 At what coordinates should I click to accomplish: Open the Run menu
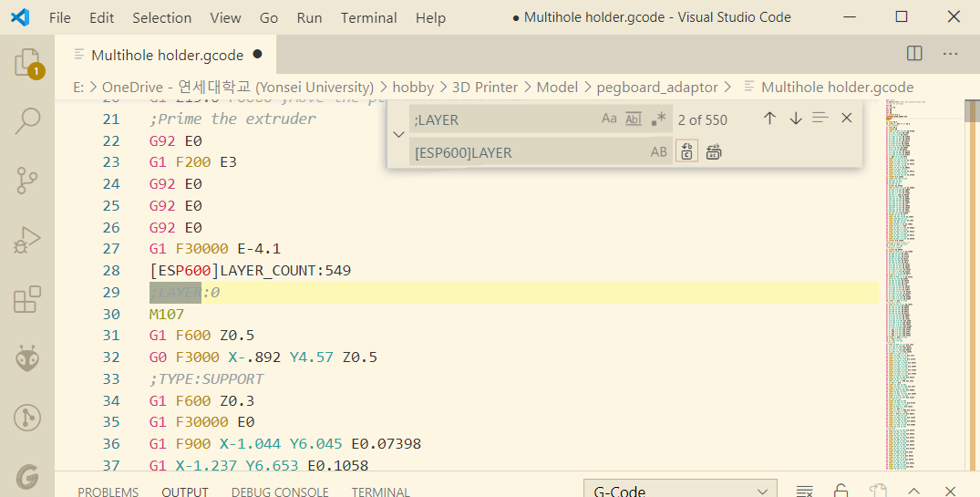(309, 17)
